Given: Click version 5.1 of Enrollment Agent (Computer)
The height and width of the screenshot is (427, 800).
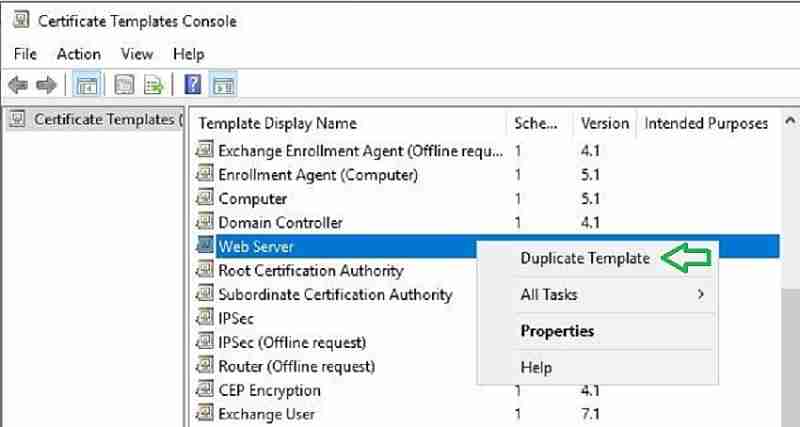Looking at the screenshot, I should click(x=590, y=174).
